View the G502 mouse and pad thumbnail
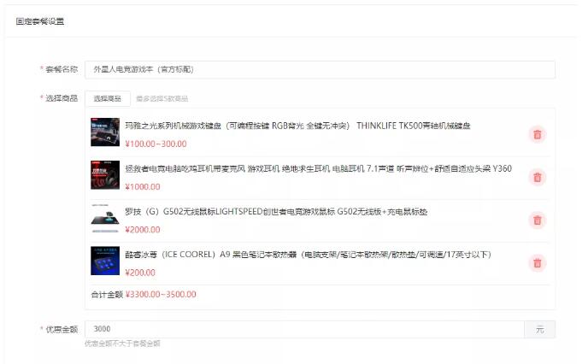Image resolution: width=588 pixels, height=364 pixels. 105,218
